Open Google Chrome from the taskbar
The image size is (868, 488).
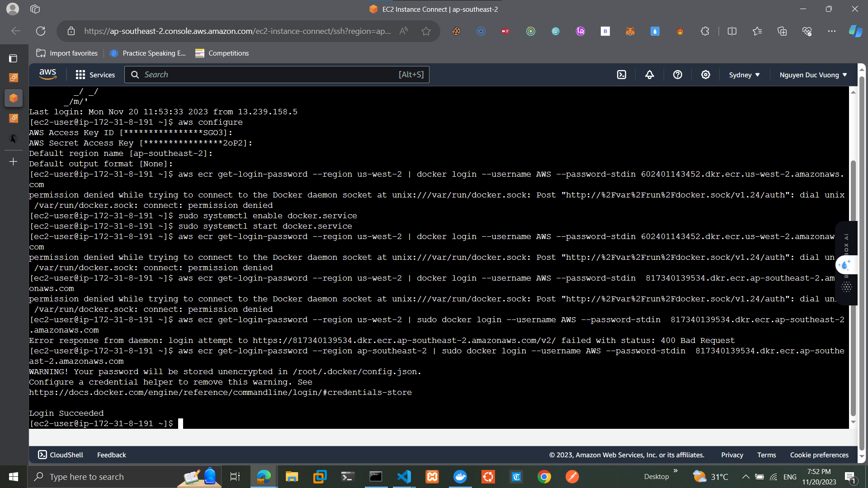tap(544, 477)
